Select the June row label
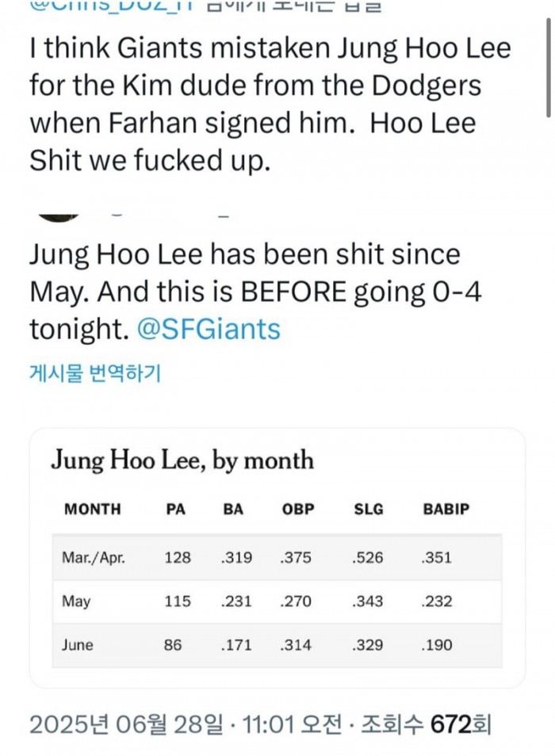The height and width of the screenshot is (756, 555). click(78, 645)
